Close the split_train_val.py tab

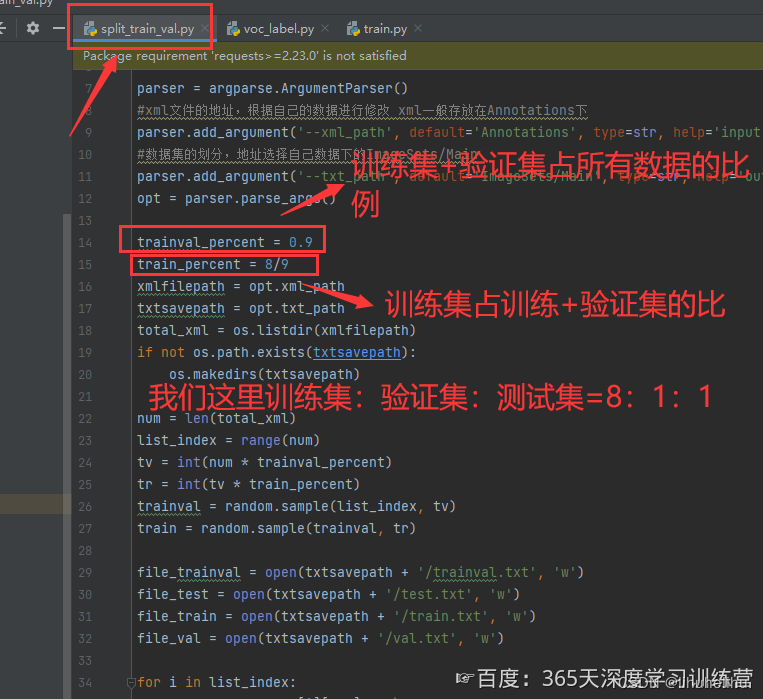(x=205, y=28)
